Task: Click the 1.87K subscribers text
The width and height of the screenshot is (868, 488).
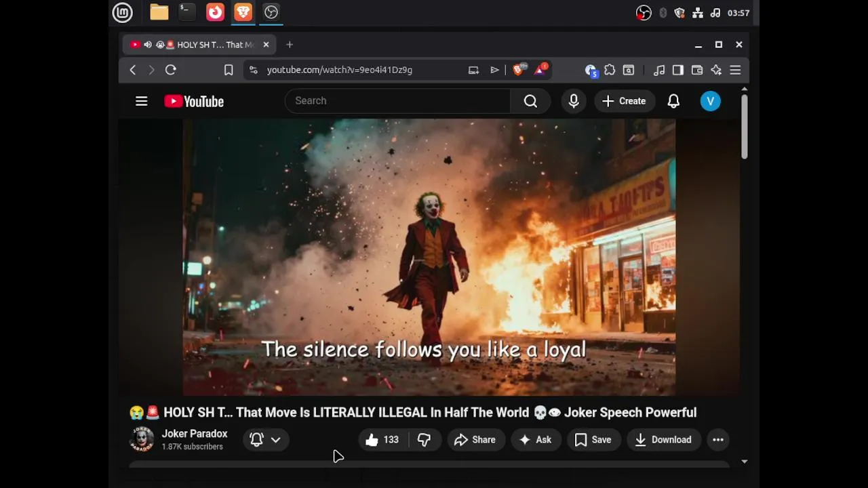Action: [x=192, y=447]
